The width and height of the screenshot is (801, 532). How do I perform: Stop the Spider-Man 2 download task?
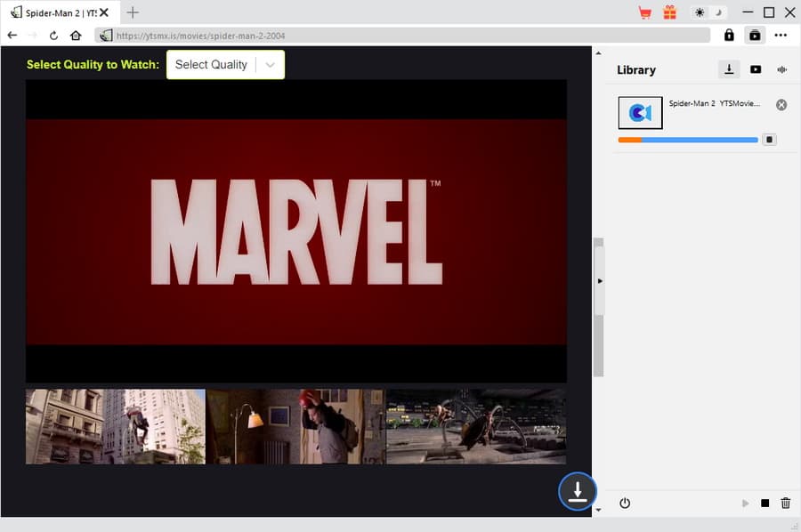click(x=770, y=140)
